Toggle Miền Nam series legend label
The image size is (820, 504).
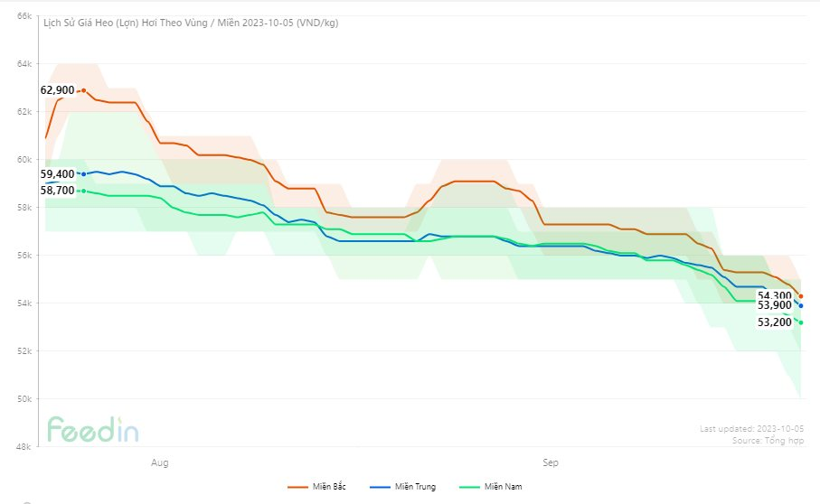[x=503, y=487]
